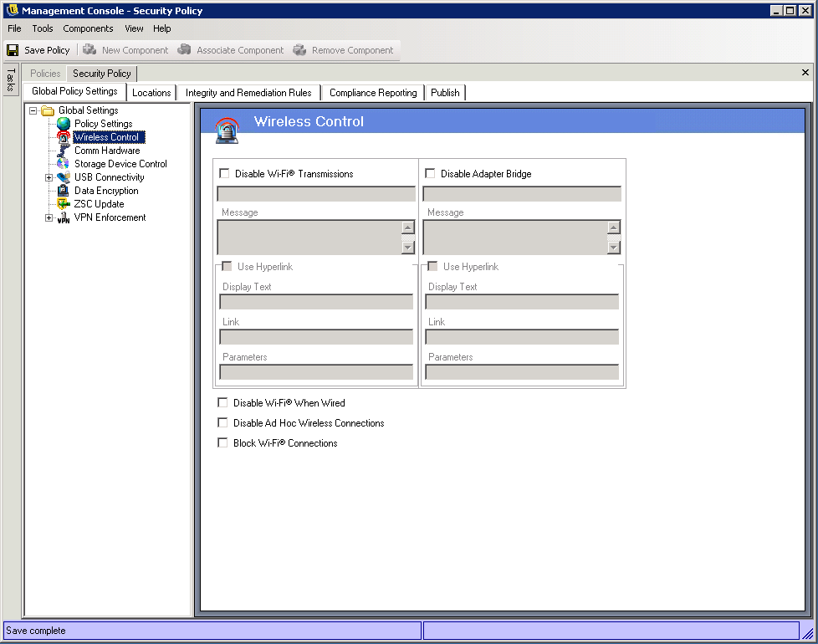Open the Tools menu
This screenshot has height=644, width=818.
tap(43, 28)
